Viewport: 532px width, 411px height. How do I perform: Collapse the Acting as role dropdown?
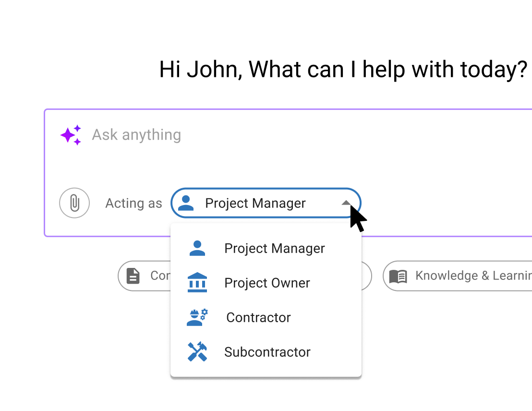coord(266,203)
